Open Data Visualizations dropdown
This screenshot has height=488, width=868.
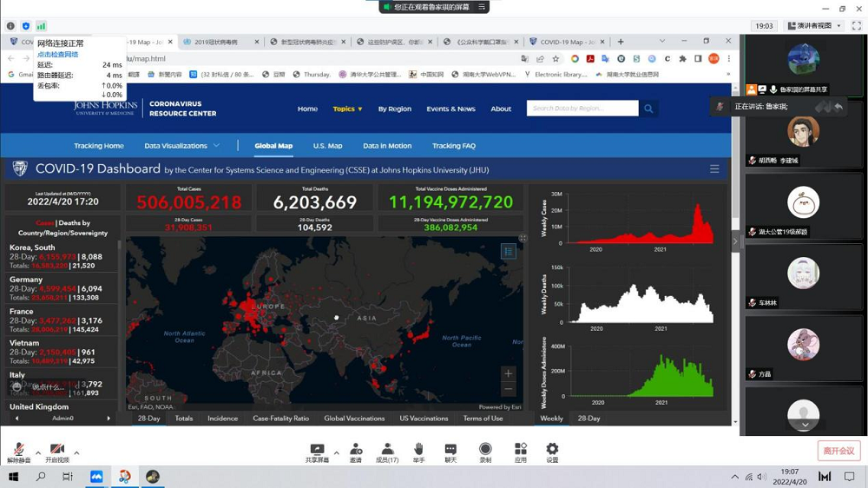pyautogui.click(x=181, y=146)
